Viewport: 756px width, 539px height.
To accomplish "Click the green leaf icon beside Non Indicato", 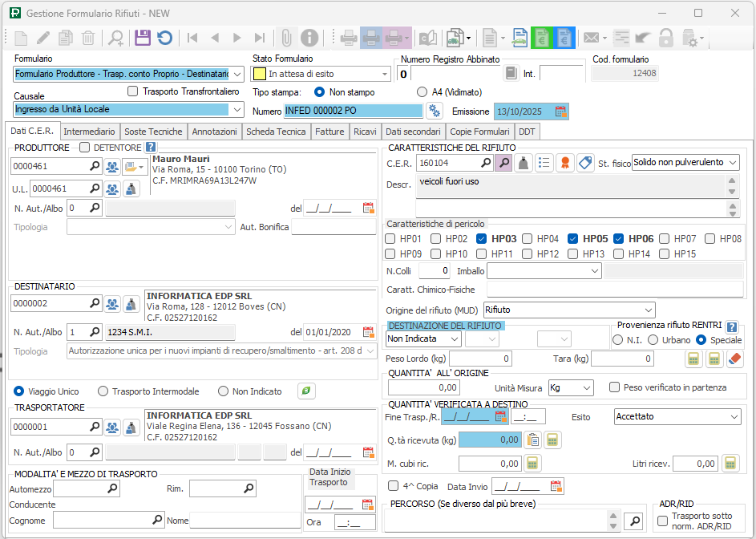I will pyautogui.click(x=305, y=391).
